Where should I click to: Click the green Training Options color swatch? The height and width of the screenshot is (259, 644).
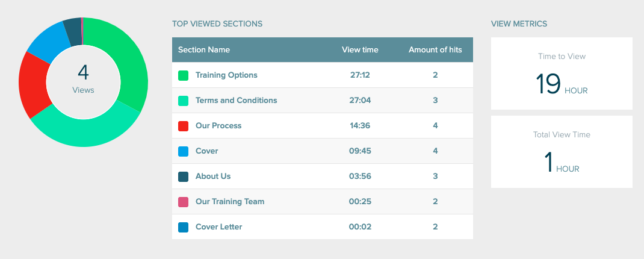point(183,75)
